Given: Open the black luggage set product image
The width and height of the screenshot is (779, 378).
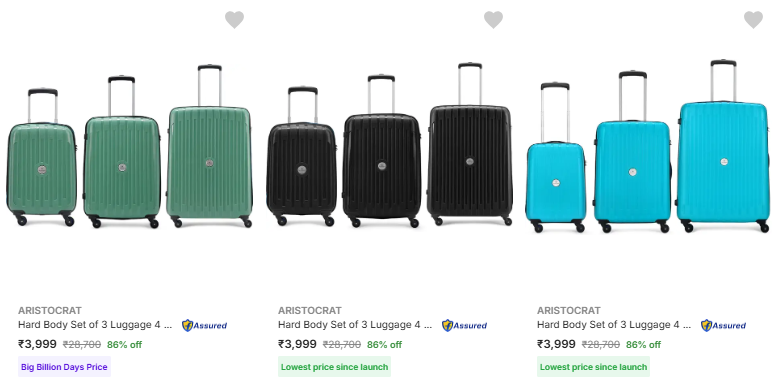Looking at the screenshot, I should (x=389, y=146).
